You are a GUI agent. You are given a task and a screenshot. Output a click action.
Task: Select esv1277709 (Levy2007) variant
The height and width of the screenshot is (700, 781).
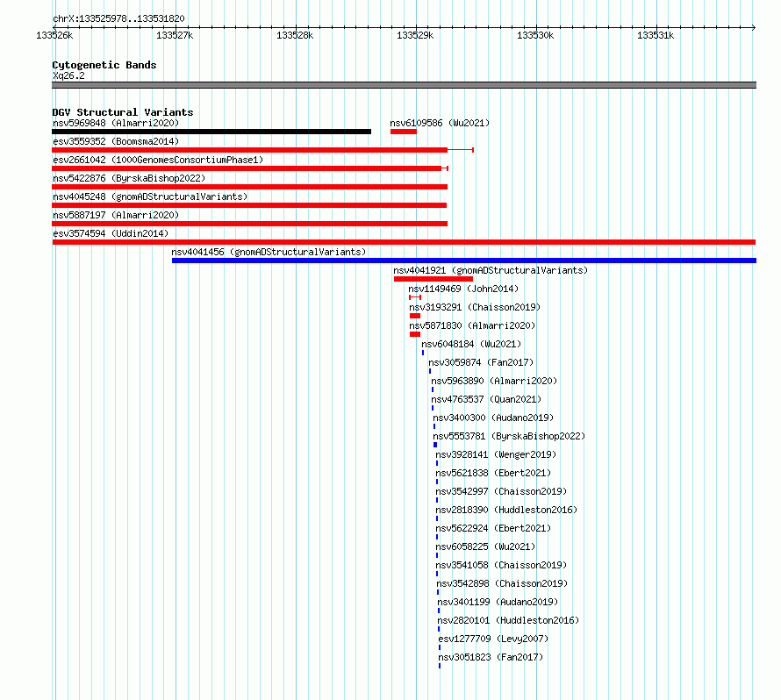(493, 639)
